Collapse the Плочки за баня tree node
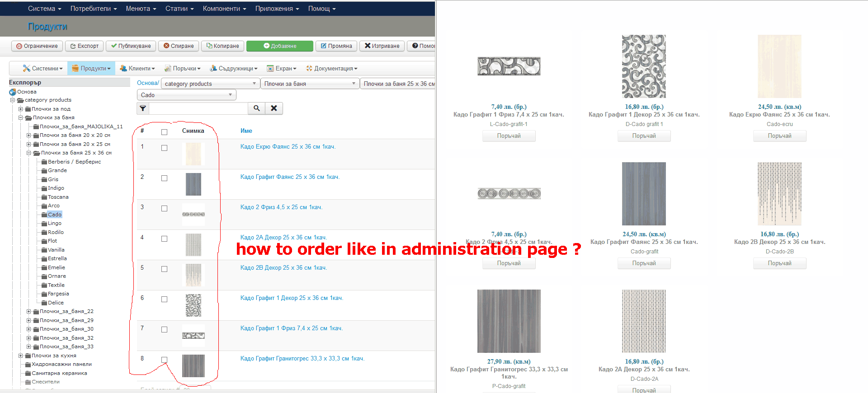 click(x=20, y=117)
